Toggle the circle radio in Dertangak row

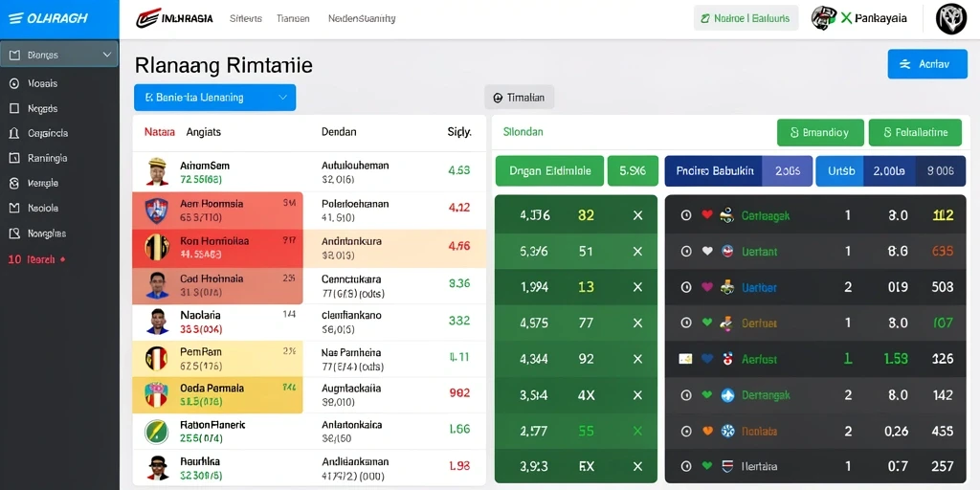[x=685, y=395]
